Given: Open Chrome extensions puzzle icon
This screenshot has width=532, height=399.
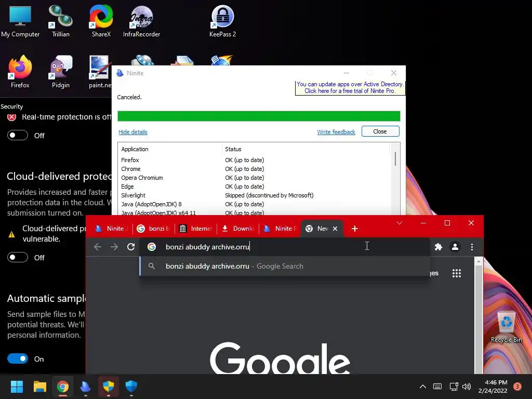Looking at the screenshot, I should tap(438, 247).
